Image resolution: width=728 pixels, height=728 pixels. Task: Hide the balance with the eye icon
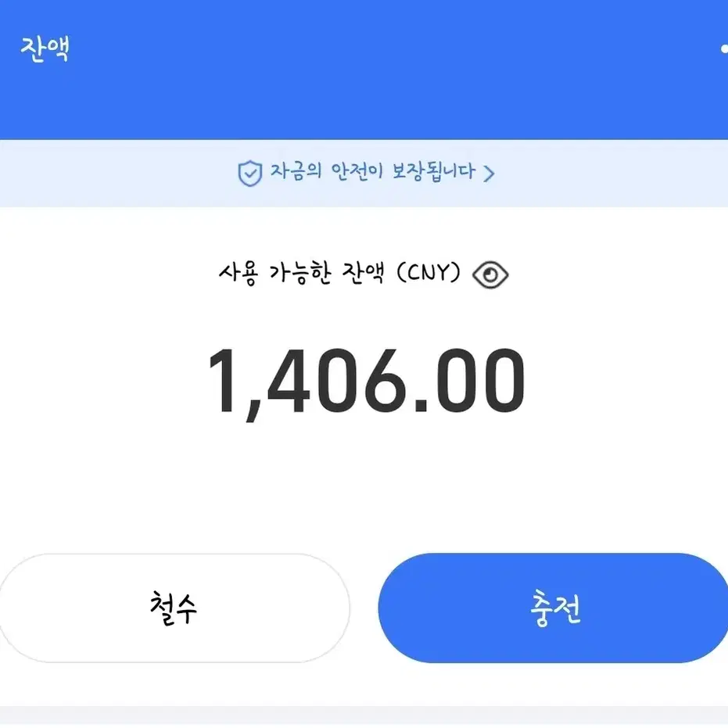490,275
